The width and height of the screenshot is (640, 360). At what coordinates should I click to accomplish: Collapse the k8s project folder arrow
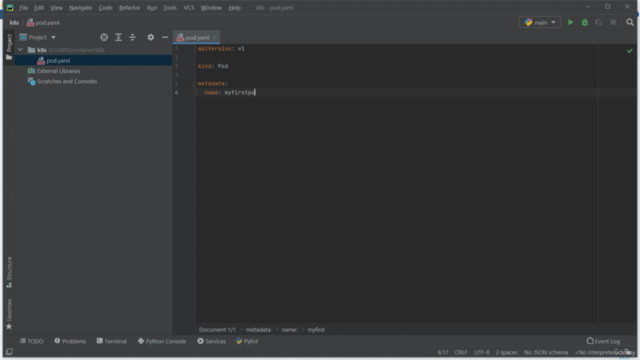coord(20,50)
